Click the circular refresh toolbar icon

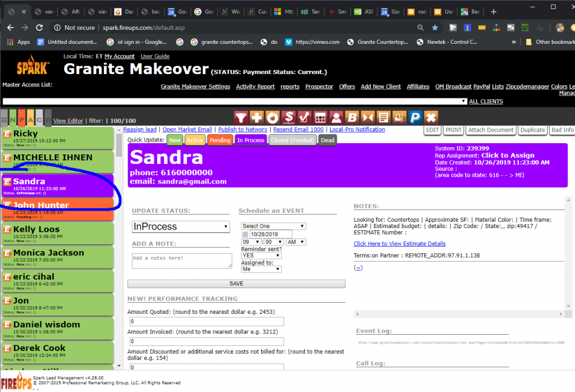pos(272,118)
